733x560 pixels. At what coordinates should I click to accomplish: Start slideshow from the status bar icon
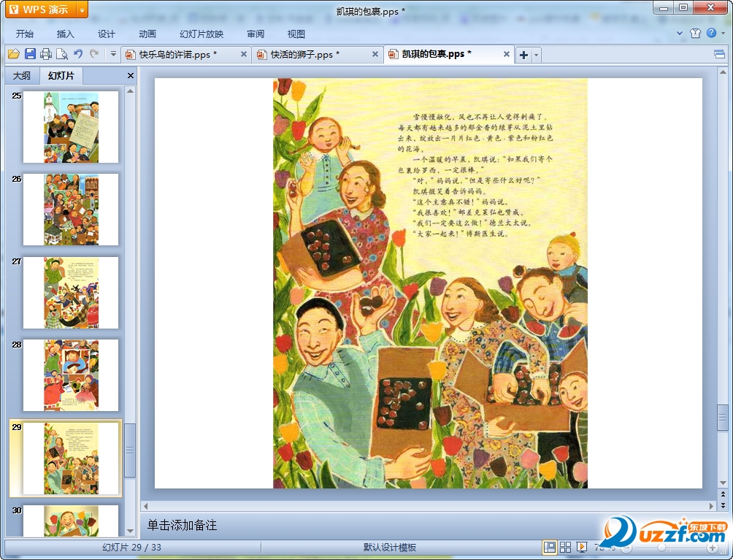pos(581,547)
